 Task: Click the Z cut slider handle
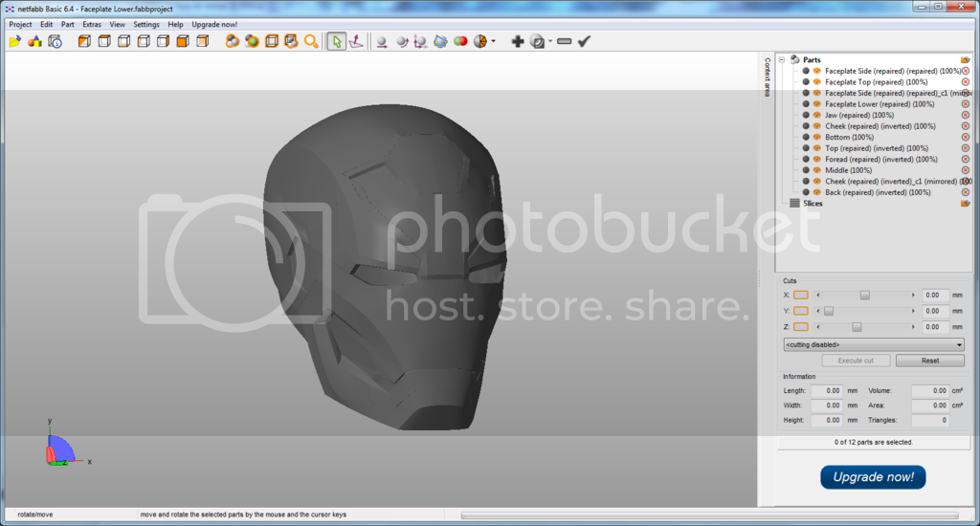857,327
